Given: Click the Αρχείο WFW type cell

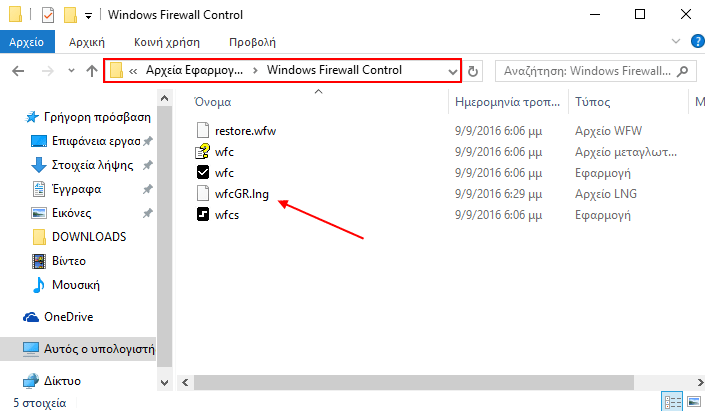Looking at the screenshot, I should [x=608, y=131].
